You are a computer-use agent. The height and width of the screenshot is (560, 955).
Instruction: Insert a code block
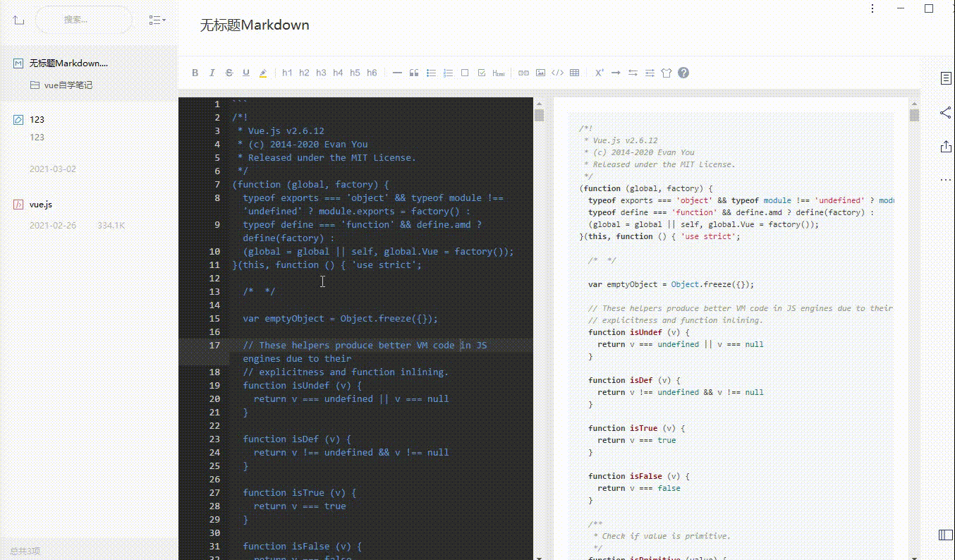pos(557,73)
